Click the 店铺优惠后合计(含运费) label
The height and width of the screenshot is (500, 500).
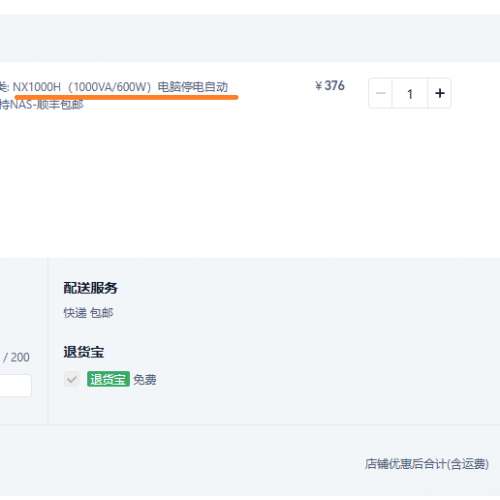pos(427,464)
